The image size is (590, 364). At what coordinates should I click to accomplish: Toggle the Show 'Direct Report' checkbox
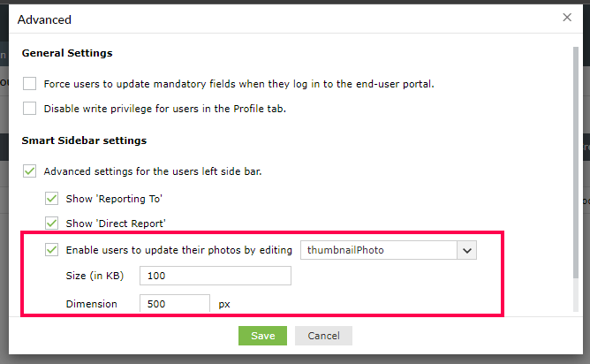[x=52, y=224]
